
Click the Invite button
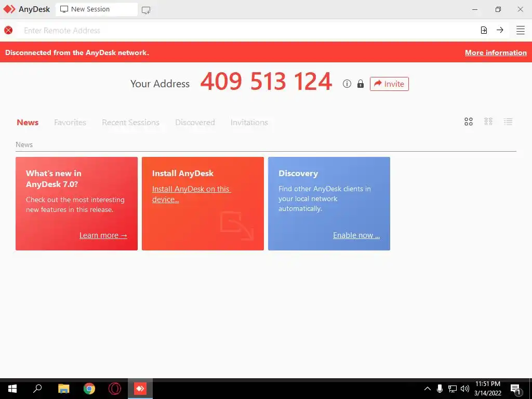click(x=389, y=84)
